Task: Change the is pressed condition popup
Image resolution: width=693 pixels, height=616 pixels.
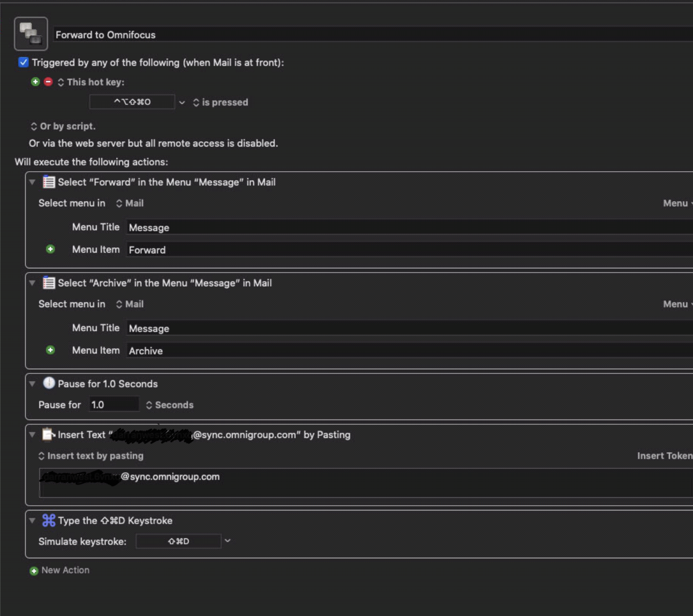Action: 221,102
